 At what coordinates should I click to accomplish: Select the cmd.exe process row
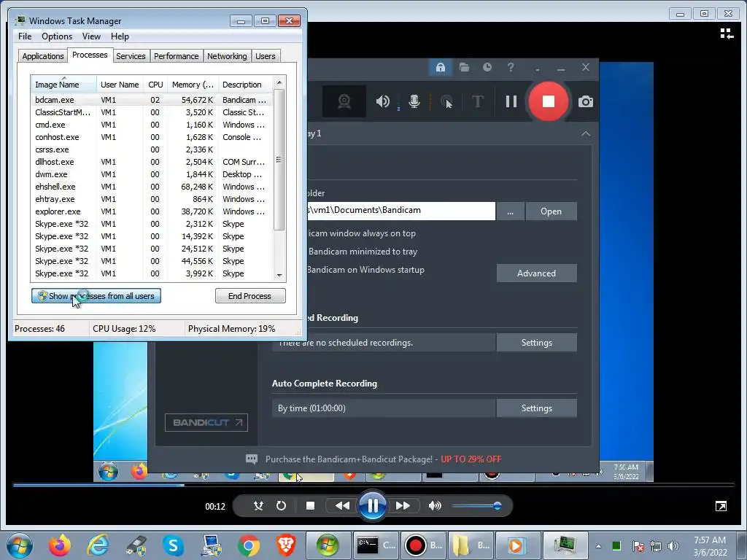pos(152,125)
